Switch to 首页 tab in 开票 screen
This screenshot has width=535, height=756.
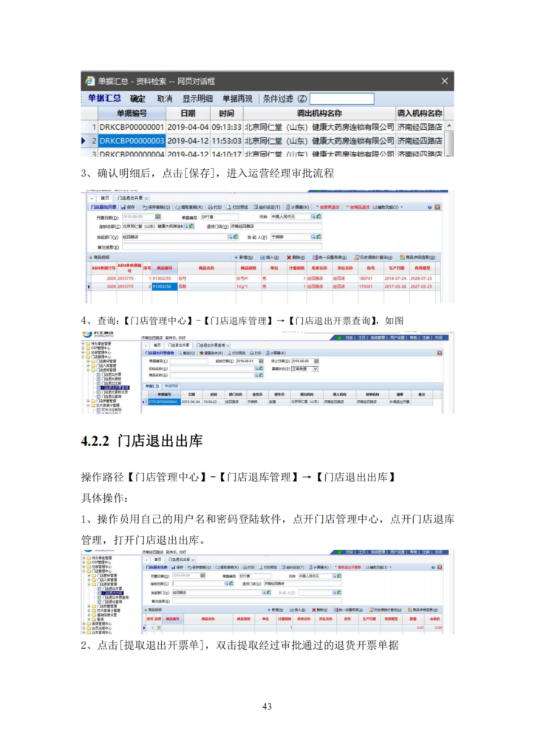click(105, 198)
